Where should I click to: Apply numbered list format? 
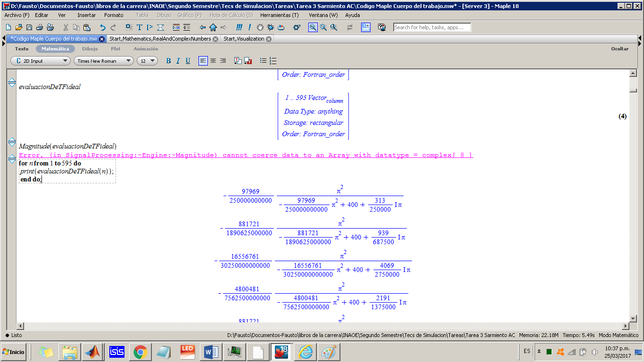coord(273,61)
